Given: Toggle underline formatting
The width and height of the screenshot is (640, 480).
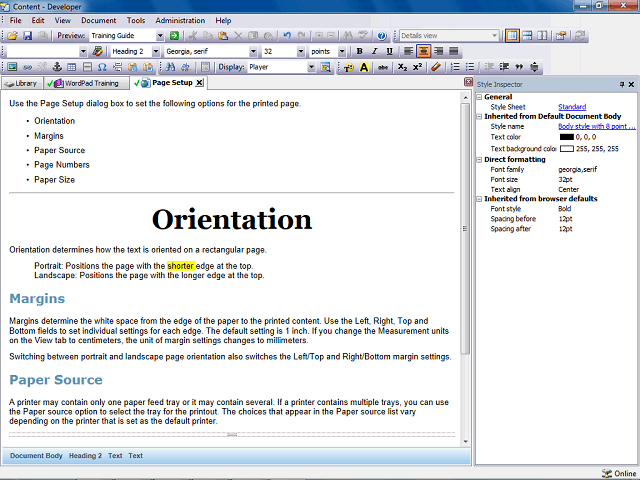Looking at the screenshot, I should (x=389, y=51).
